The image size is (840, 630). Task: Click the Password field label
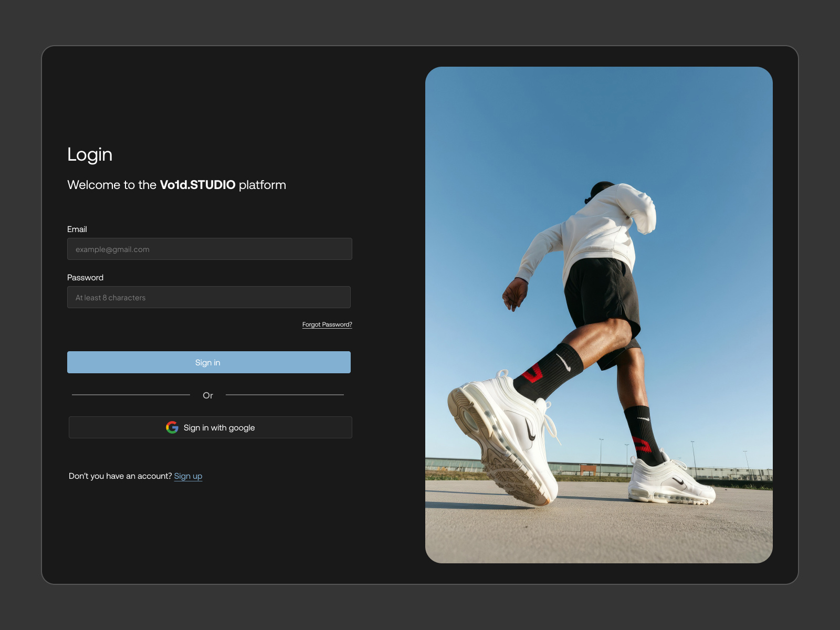pyautogui.click(x=86, y=277)
